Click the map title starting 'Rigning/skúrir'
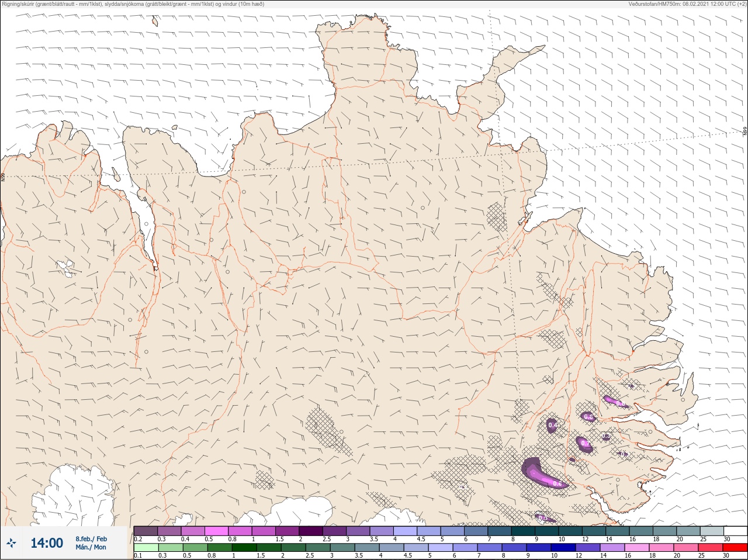The width and height of the screenshot is (748, 560). pos(133,4)
